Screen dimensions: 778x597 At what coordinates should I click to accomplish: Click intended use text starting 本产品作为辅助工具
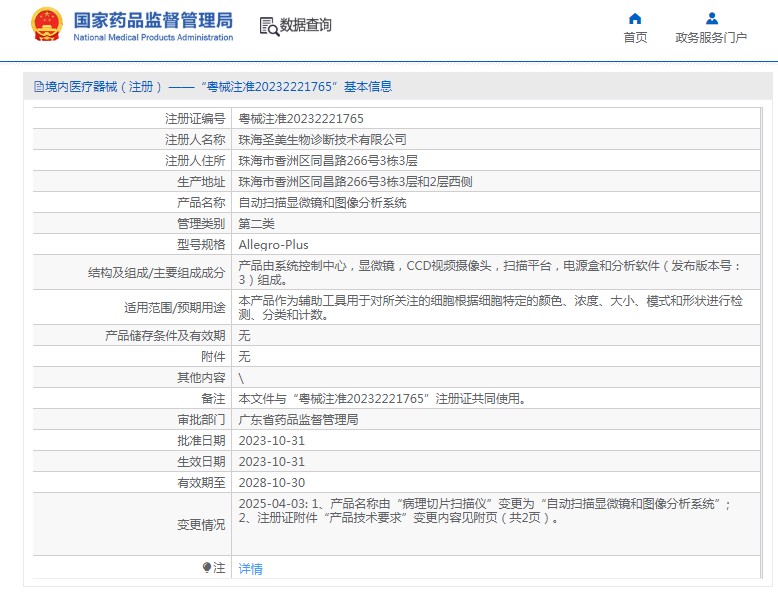(x=490, y=308)
